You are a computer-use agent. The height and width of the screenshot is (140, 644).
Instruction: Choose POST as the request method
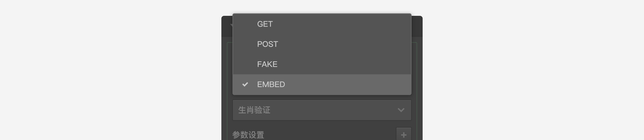[322, 44]
